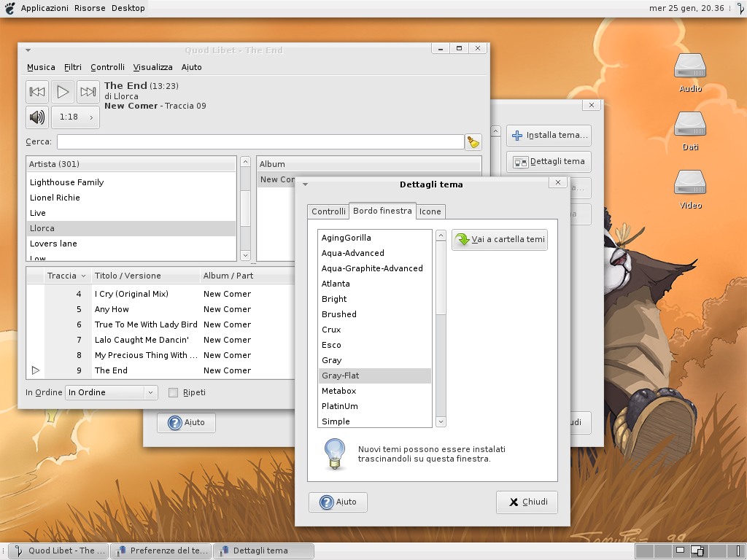
Task: Open the Aiuto menu in Quod Libet
Action: 192,67
